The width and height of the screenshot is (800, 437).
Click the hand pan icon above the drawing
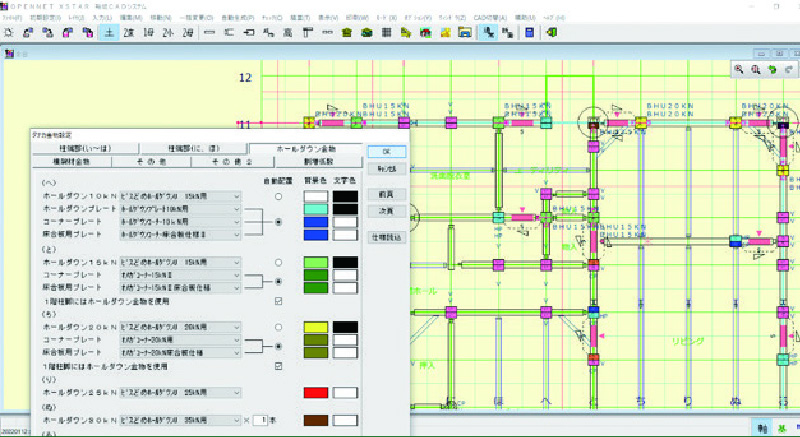(772, 69)
